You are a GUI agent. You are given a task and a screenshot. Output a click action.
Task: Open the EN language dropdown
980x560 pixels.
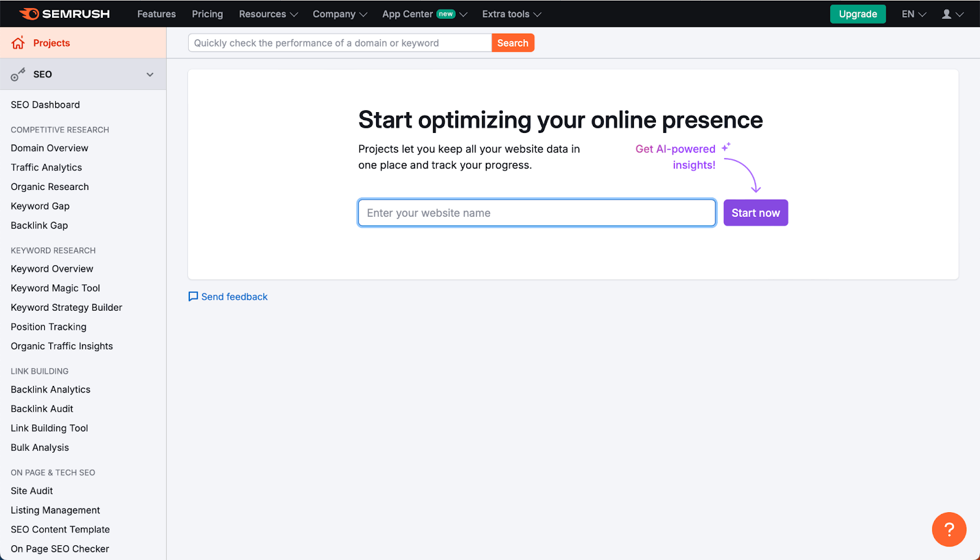[x=912, y=13]
